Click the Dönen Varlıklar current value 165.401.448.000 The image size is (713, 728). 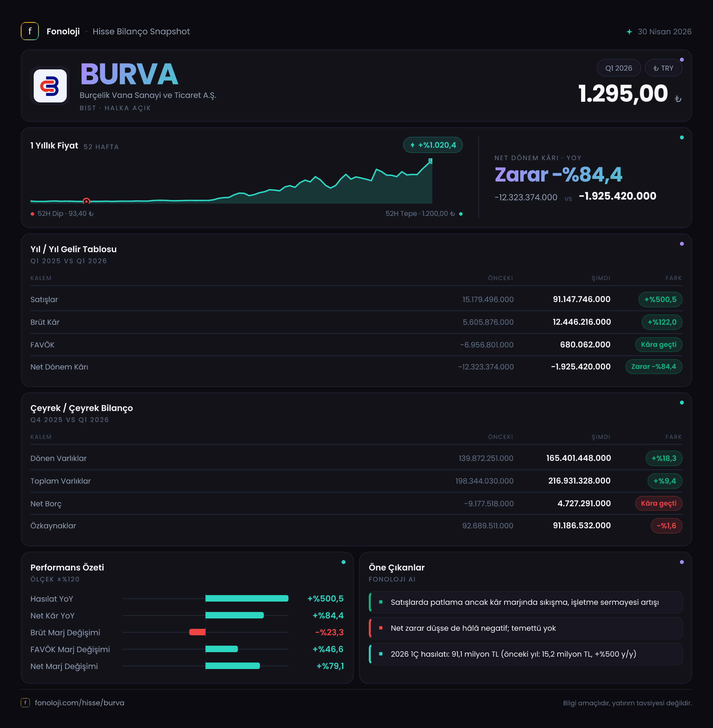[x=579, y=458]
